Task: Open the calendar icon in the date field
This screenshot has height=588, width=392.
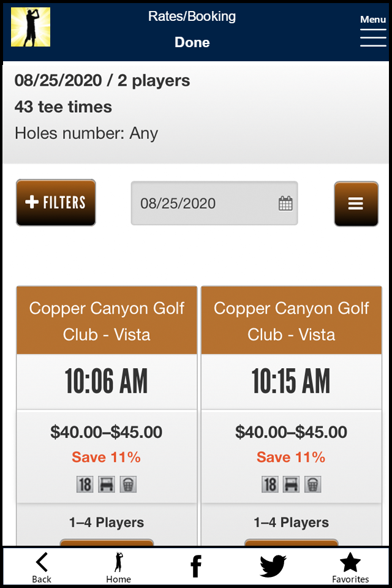Action: [284, 202]
